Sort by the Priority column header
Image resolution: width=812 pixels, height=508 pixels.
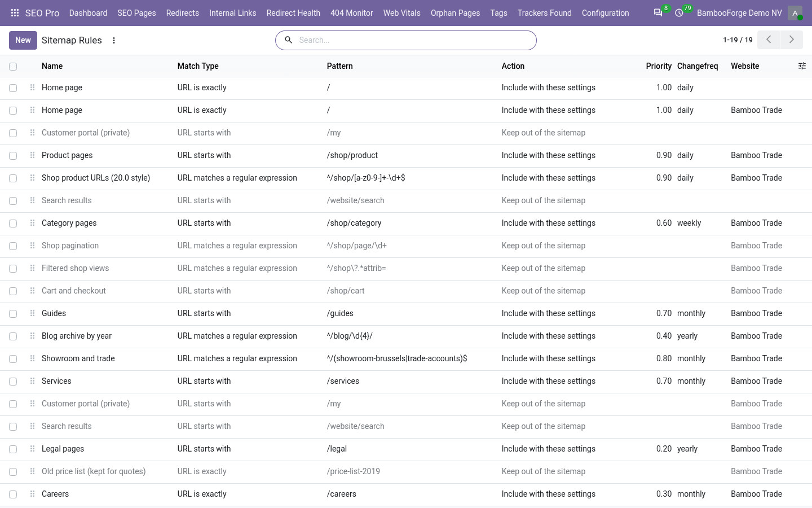click(659, 66)
